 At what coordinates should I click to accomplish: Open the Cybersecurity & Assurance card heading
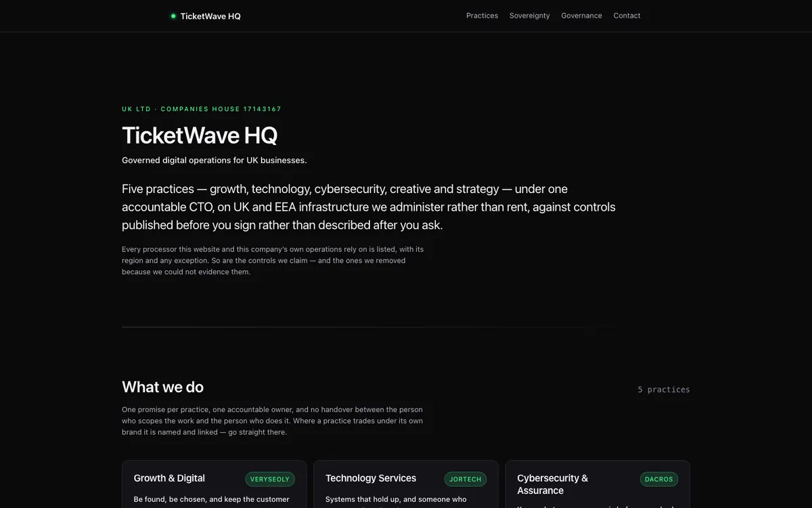point(553,484)
